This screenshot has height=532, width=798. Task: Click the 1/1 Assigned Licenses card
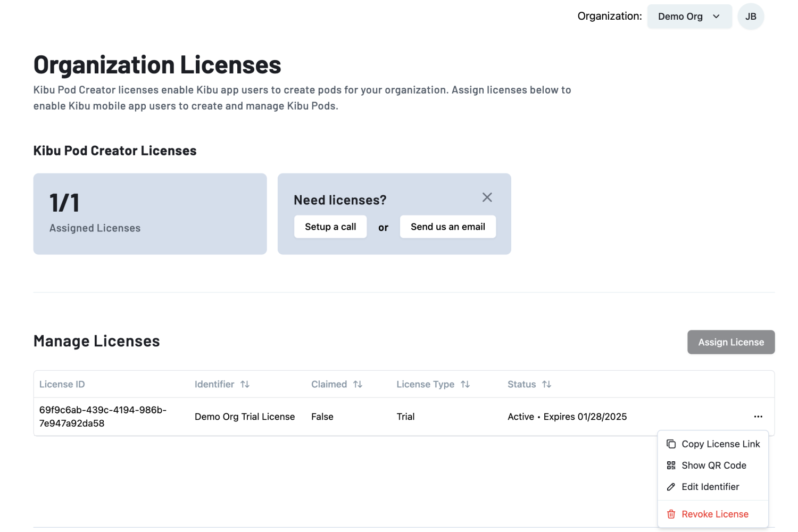(x=150, y=214)
